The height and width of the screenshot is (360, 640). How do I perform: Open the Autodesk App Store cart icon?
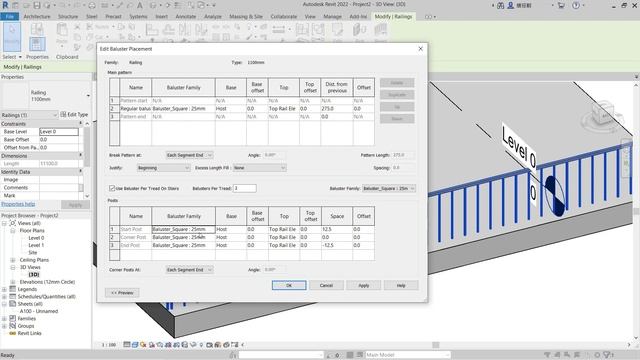(x=561, y=5)
